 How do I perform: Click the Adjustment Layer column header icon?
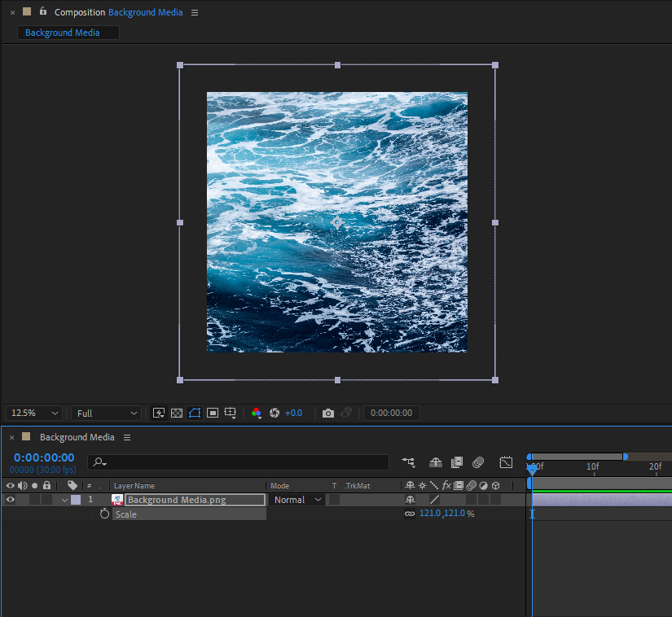pos(483,486)
